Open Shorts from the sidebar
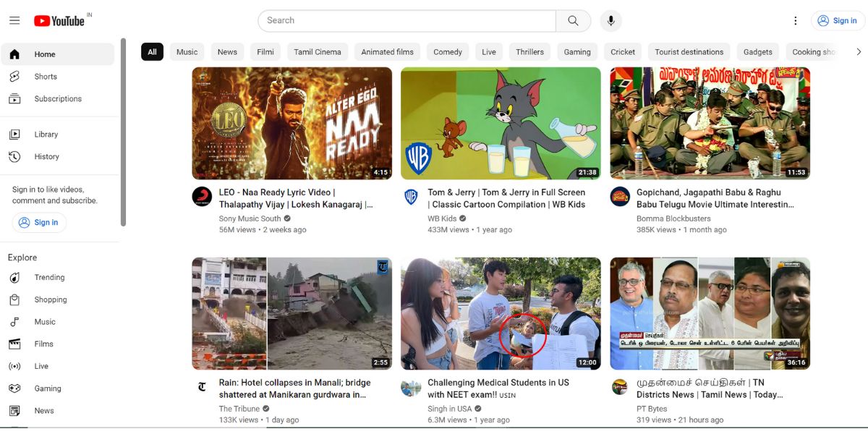The height and width of the screenshot is (434, 868). 46,76
